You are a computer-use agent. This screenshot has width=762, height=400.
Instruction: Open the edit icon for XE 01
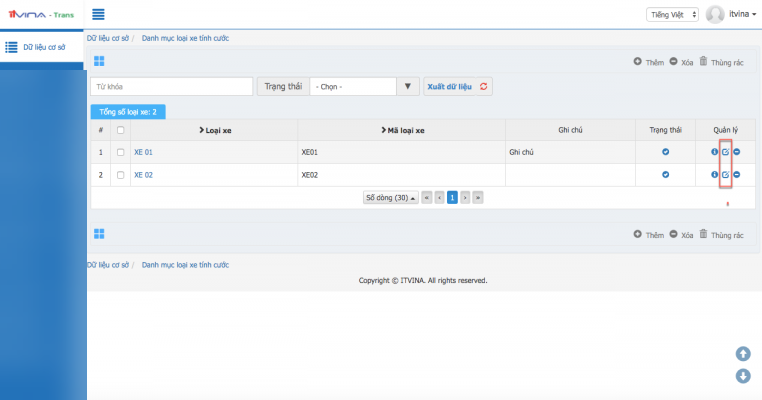pyautogui.click(x=726, y=152)
